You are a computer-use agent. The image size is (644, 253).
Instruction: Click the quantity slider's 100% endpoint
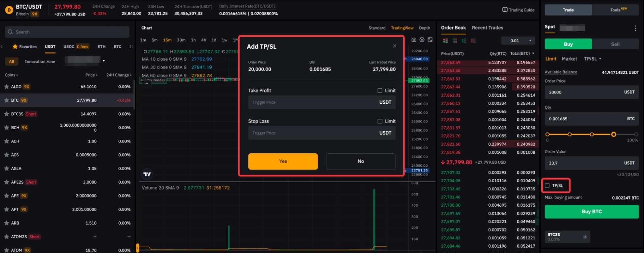point(636,134)
